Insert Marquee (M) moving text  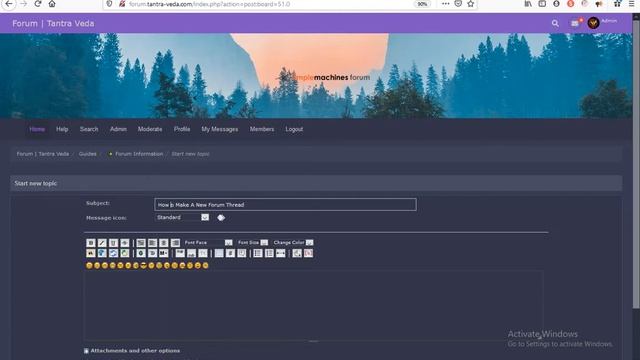click(164, 253)
